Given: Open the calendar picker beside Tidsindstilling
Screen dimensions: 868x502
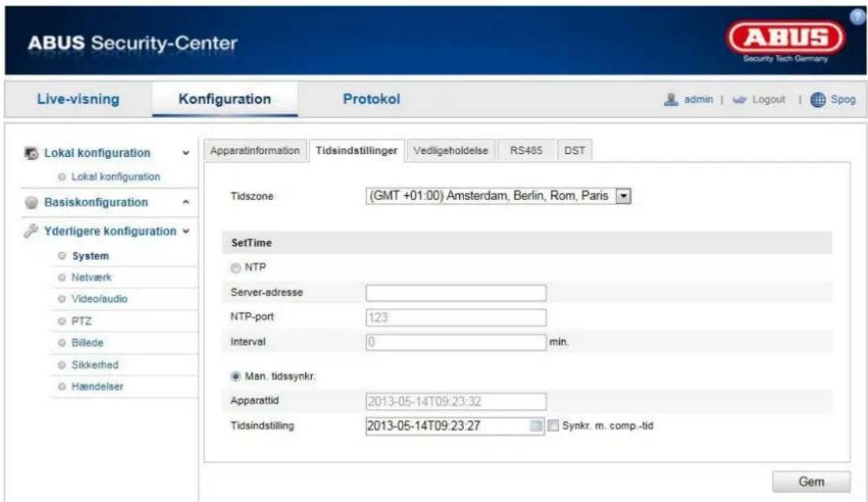Looking at the screenshot, I should 536,425.
